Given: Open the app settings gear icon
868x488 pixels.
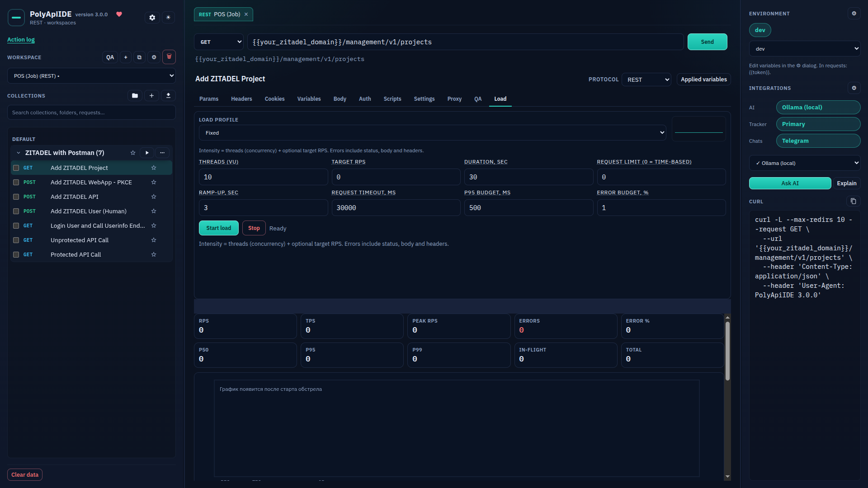Looking at the screenshot, I should click(152, 18).
